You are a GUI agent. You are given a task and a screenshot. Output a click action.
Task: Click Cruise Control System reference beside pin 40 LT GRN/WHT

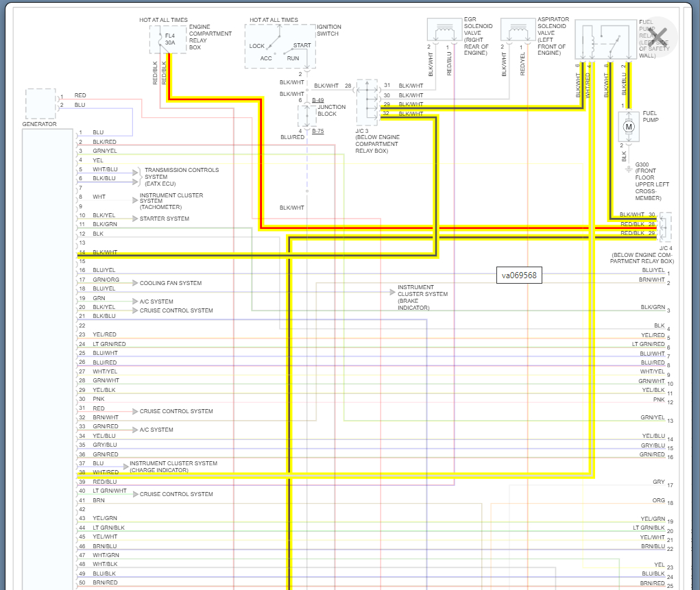176,494
